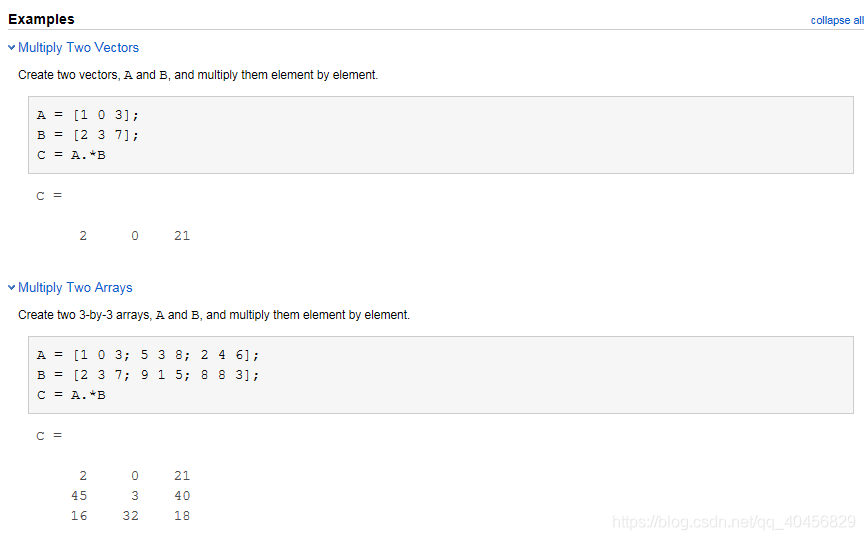Click the 3-by-3 matrix B definition line

[x=148, y=375]
